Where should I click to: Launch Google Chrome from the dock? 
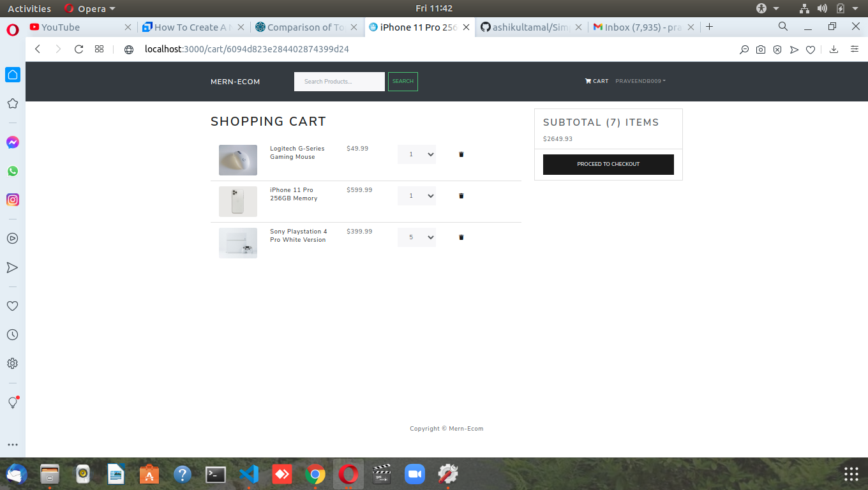[x=315, y=474]
